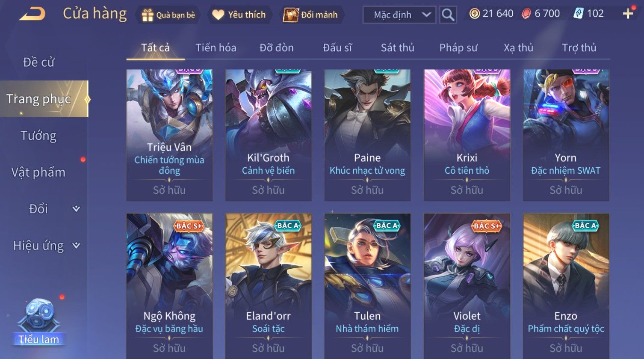
Task: Go back using the golden return arrow
Action: (32, 14)
